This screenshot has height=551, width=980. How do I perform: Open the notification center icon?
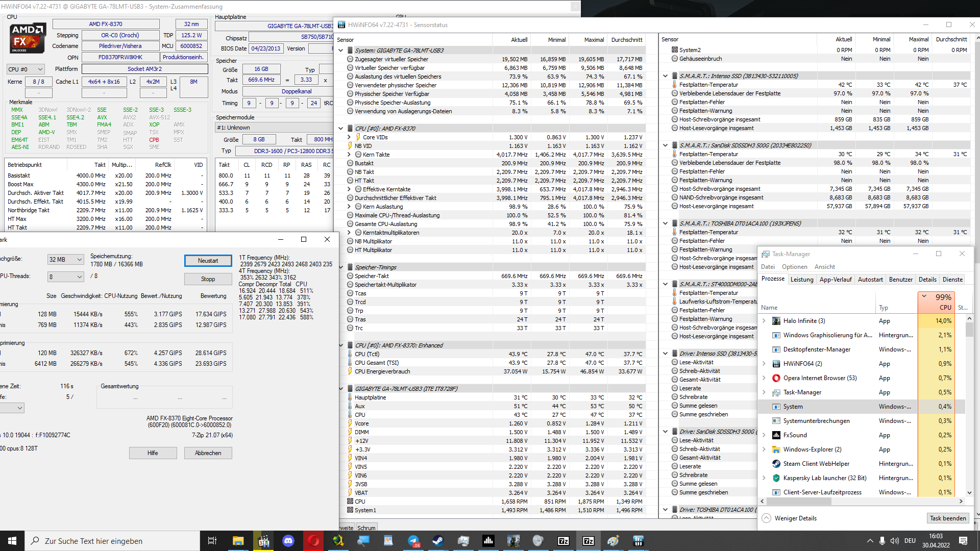pyautogui.click(x=963, y=541)
